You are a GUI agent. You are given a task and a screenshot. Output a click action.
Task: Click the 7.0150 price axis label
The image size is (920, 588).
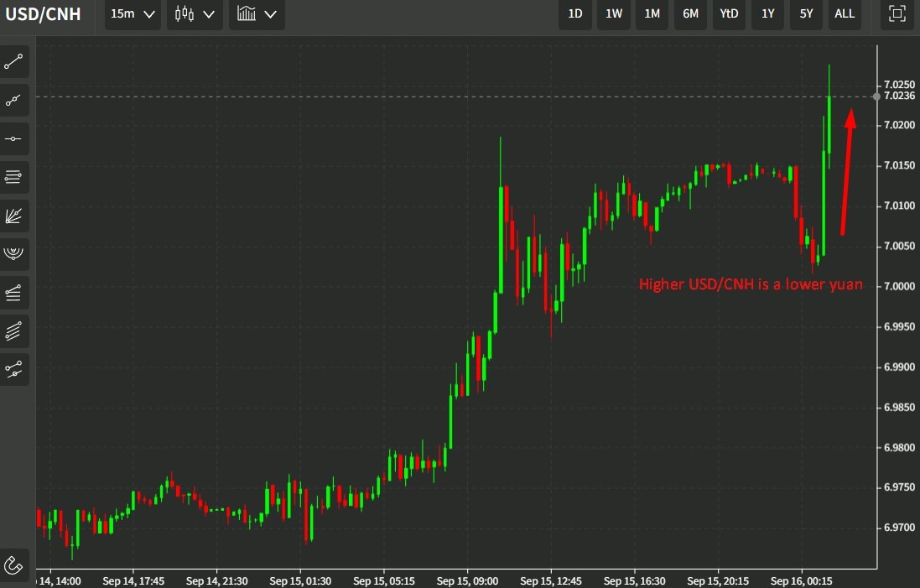(899, 165)
